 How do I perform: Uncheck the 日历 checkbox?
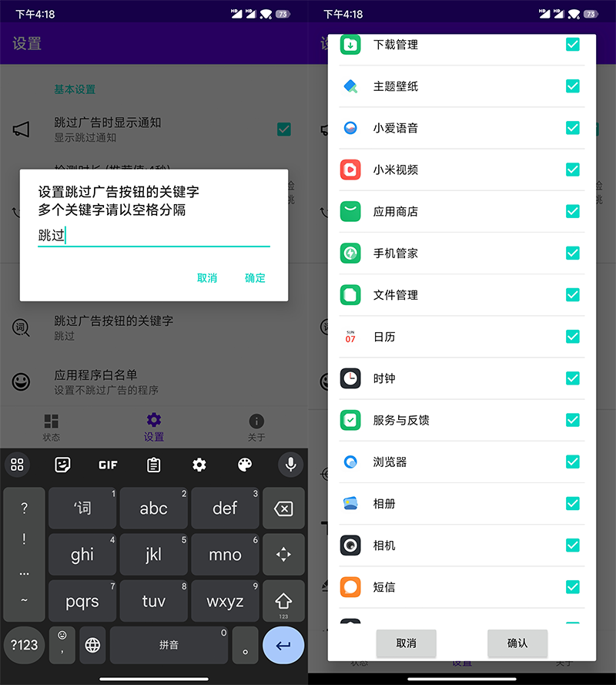572,337
